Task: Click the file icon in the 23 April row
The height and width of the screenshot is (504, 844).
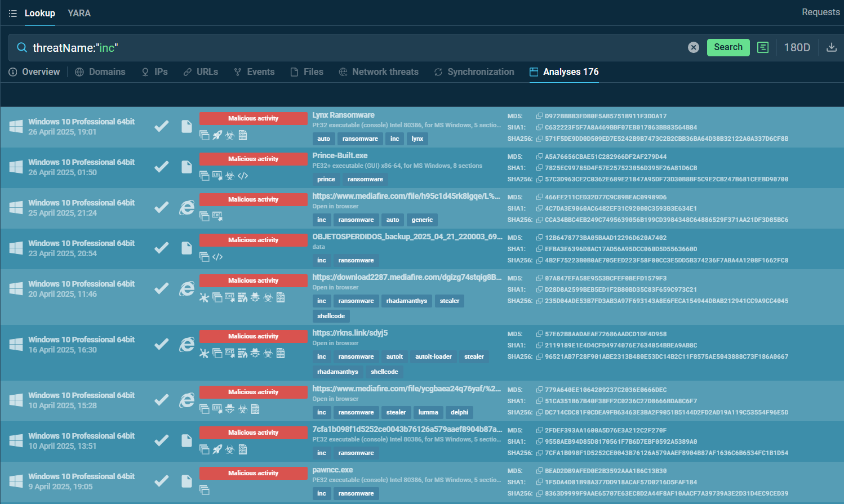Action: tap(186, 248)
